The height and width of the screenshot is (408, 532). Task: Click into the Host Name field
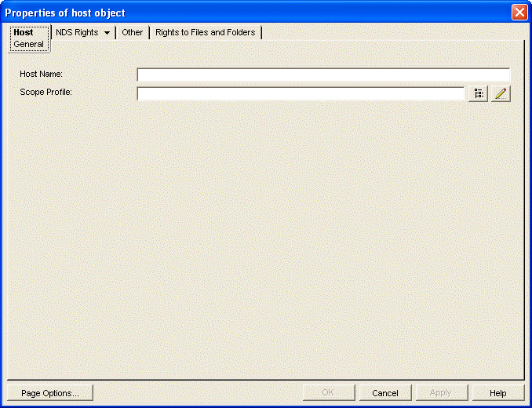pyautogui.click(x=323, y=75)
